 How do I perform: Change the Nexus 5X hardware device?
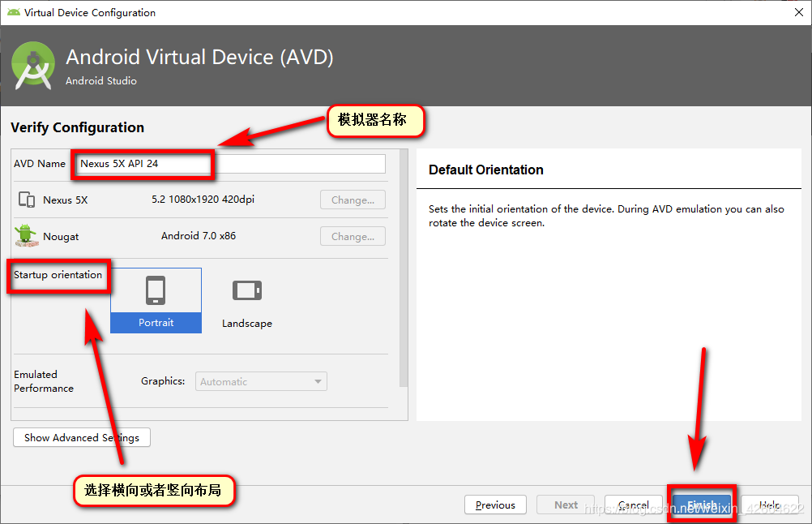353,200
